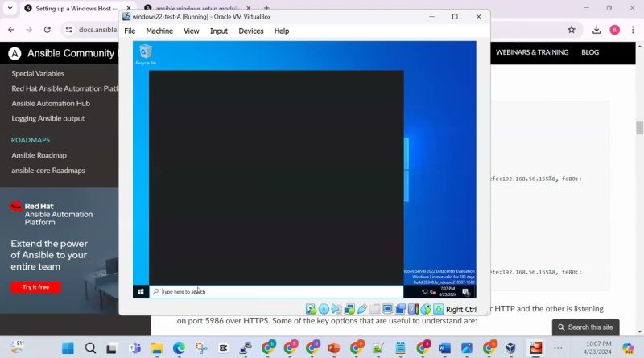Viewport: 644px width, 358px height.
Task: Open the Input menu in VirtualBox
Action: 218,31
